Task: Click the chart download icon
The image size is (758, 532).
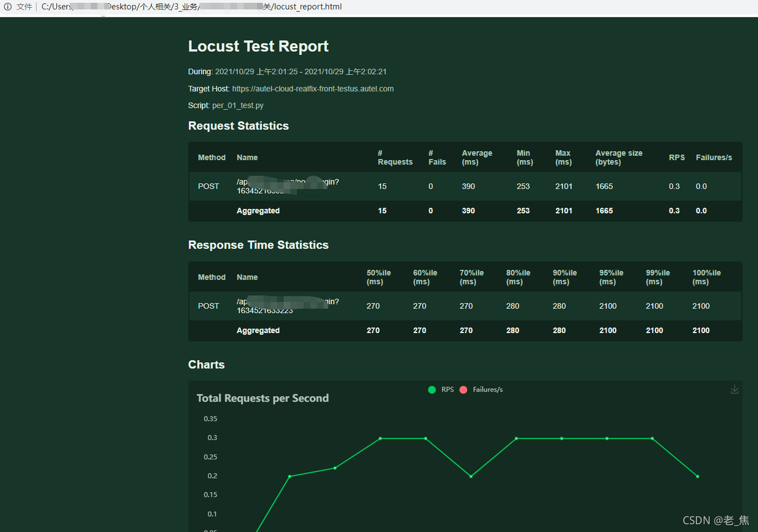Action: coord(734,390)
